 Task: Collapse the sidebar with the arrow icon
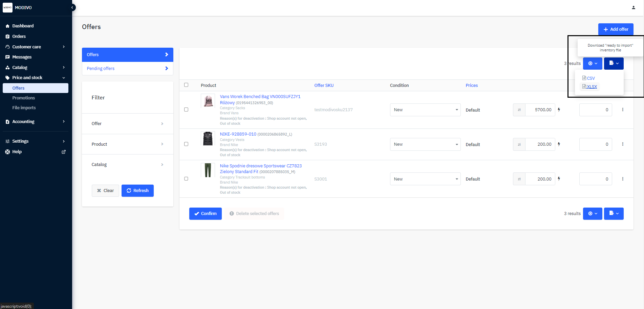tap(72, 7)
